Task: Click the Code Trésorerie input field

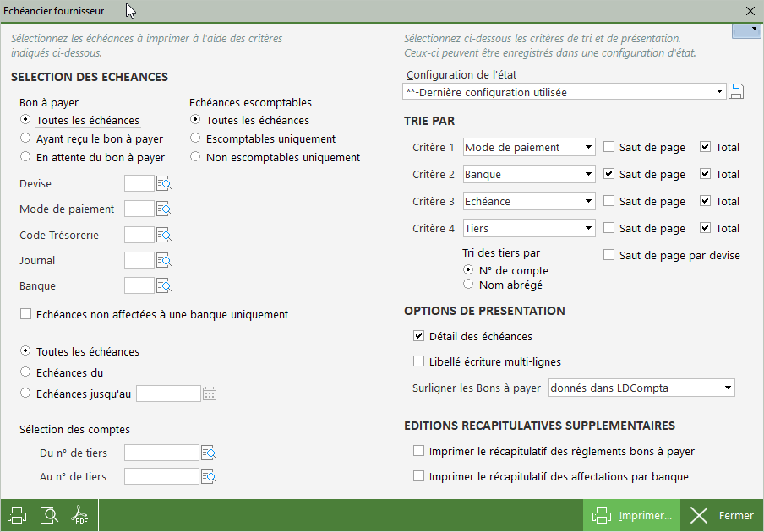Action: [x=139, y=236]
